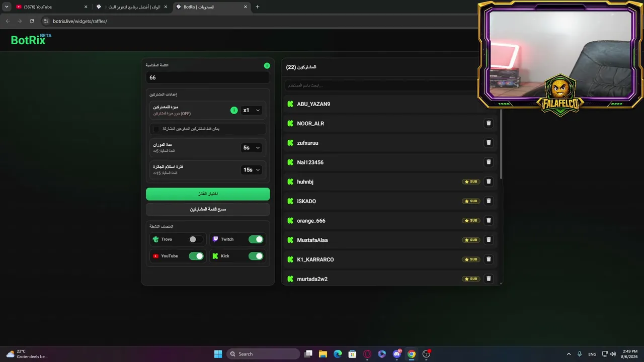644x362 pixels.
Task: Switch to the middle Arabic-titled tab
Action: (132, 7)
